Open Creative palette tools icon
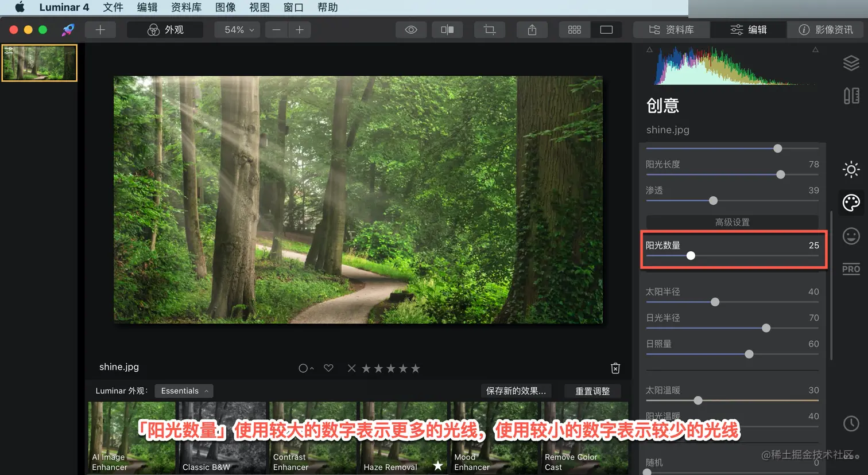 851,203
